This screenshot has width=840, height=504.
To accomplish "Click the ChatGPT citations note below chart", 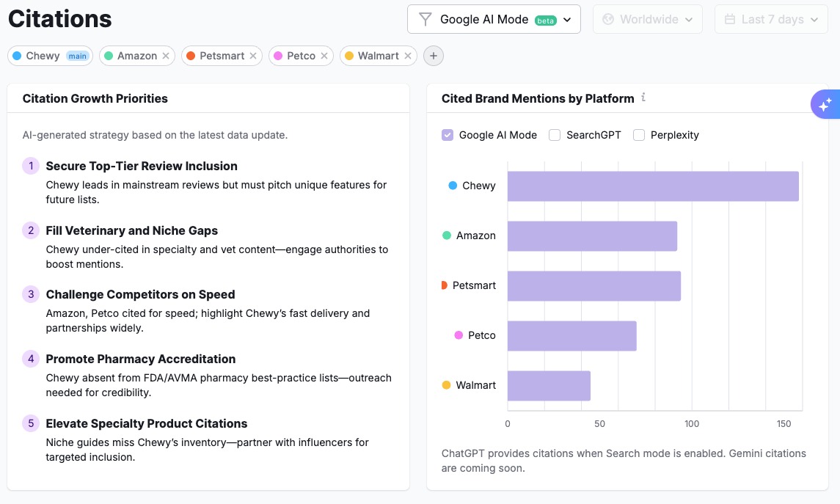I will point(624,461).
